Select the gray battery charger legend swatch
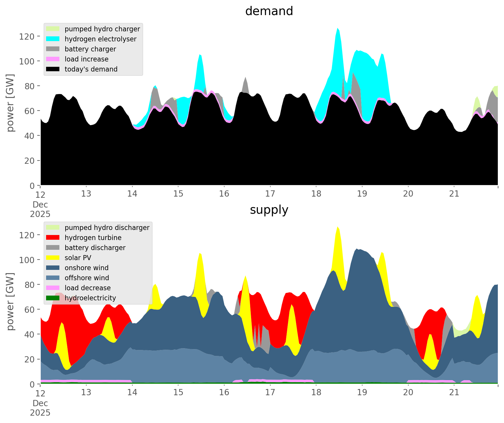Image resolution: width=504 pixels, height=423 pixels. pyautogui.click(x=53, y=49)
